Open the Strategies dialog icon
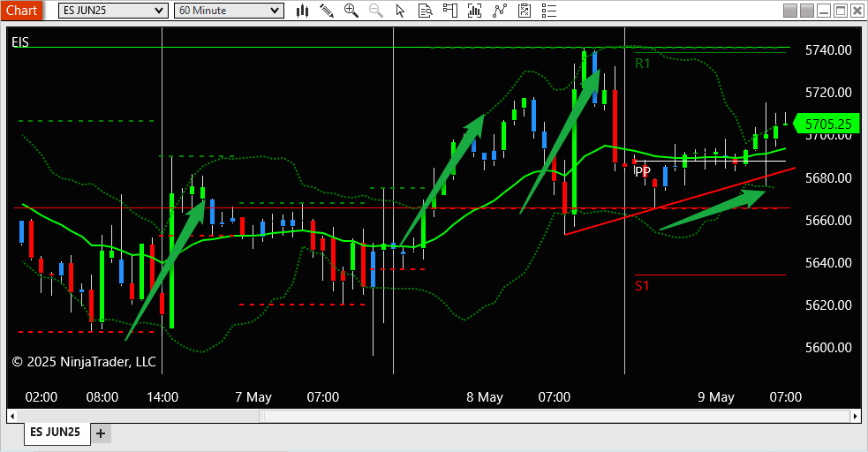Image resolution: width=868 pixels, height=452 pixels. click(x=525, y=11)
